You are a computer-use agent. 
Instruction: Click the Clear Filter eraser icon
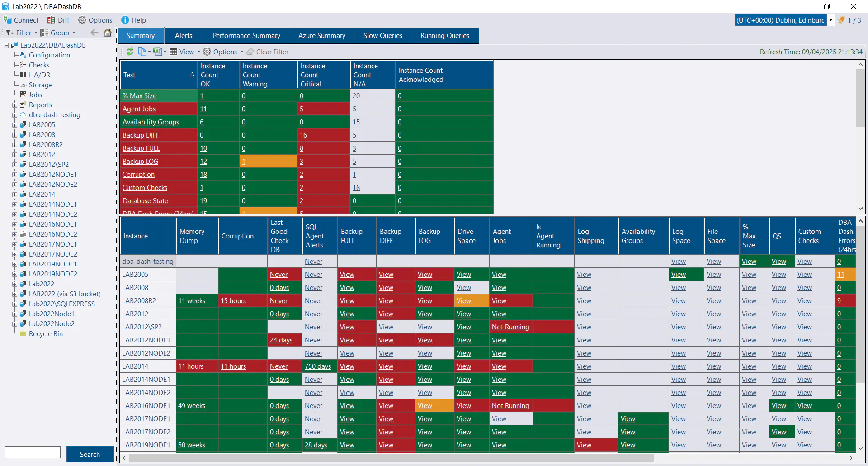[x=250, y=52]
